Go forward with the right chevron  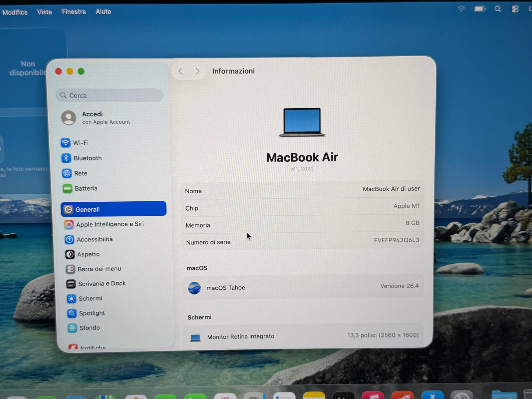pyautogui.click(x=197, y=71)
